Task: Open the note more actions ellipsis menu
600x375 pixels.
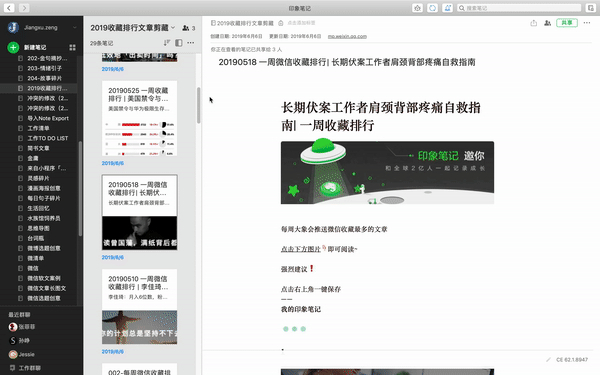Action: pyautogui.click(x=587, y=23)
